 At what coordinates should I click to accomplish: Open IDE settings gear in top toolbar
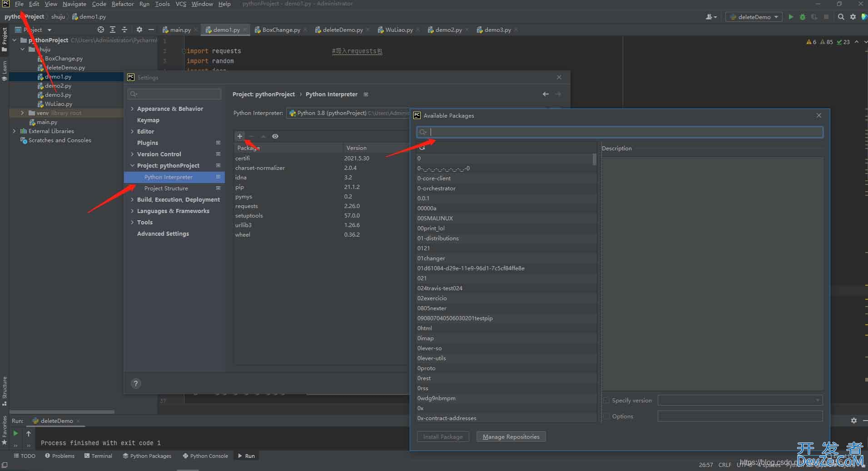pyautogui.click(x=853, y=17)
